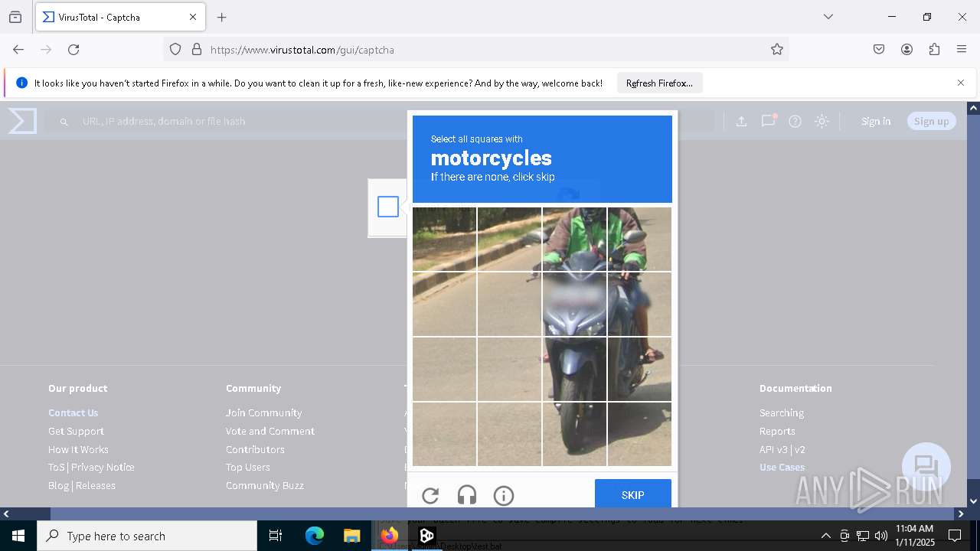Open Searching documentation link
980x551 pixels.
click(x=782, y=412)
